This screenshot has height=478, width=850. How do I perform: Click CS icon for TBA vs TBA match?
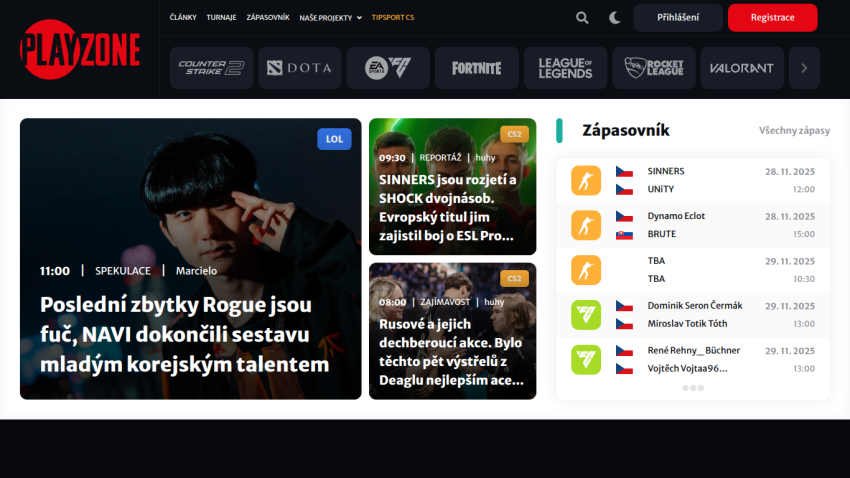point(586,270)
